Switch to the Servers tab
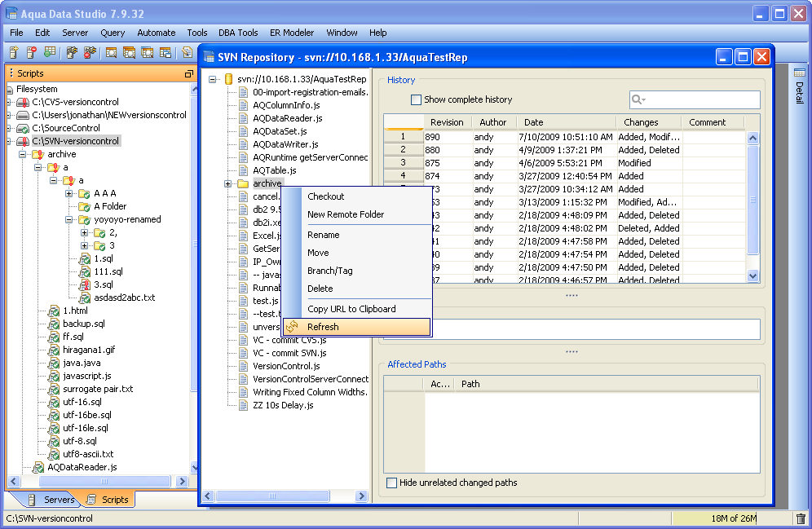 click(51, 500)
